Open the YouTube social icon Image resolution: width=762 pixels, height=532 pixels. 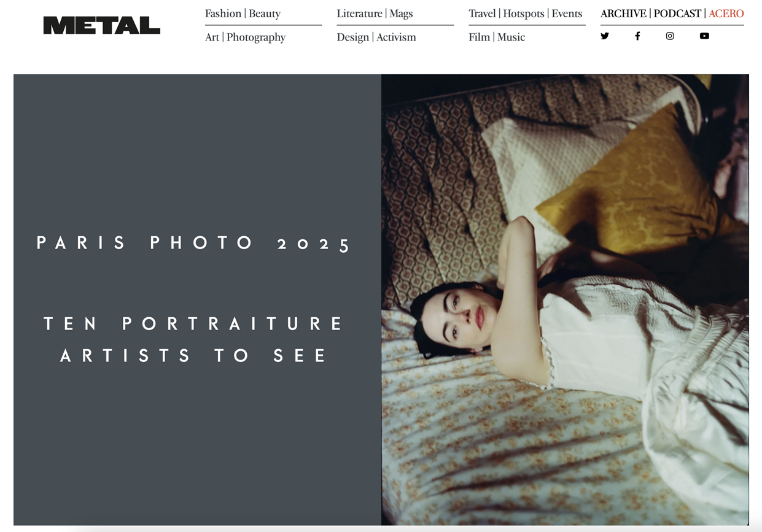click(x=704, y=36)
